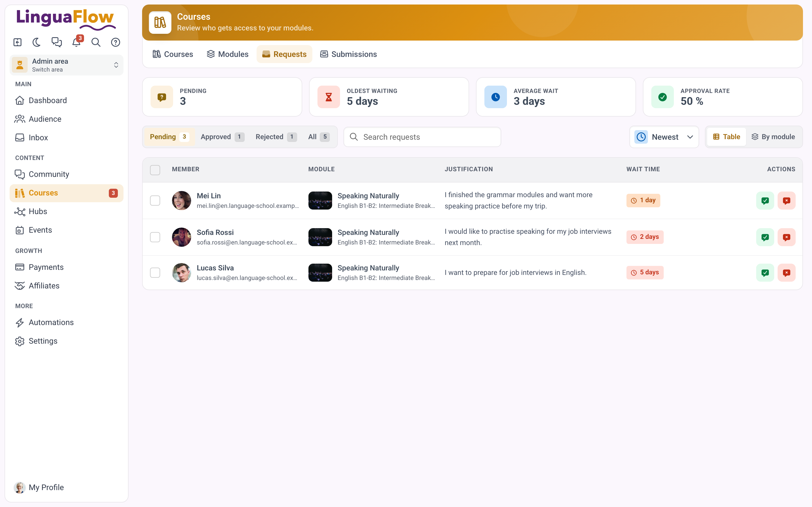Open the Newest sort dropdown
The image size is (812, 507).
tap(664, 137)
